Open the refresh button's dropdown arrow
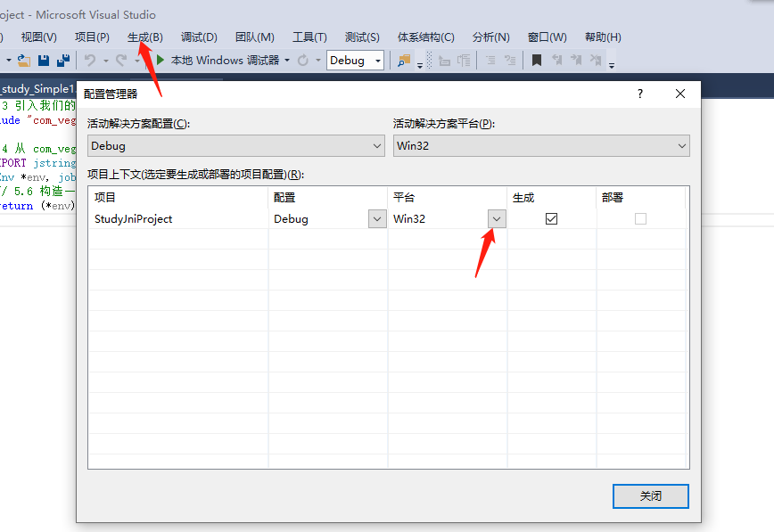Screen dimensions: 774x532 (317, 61)
